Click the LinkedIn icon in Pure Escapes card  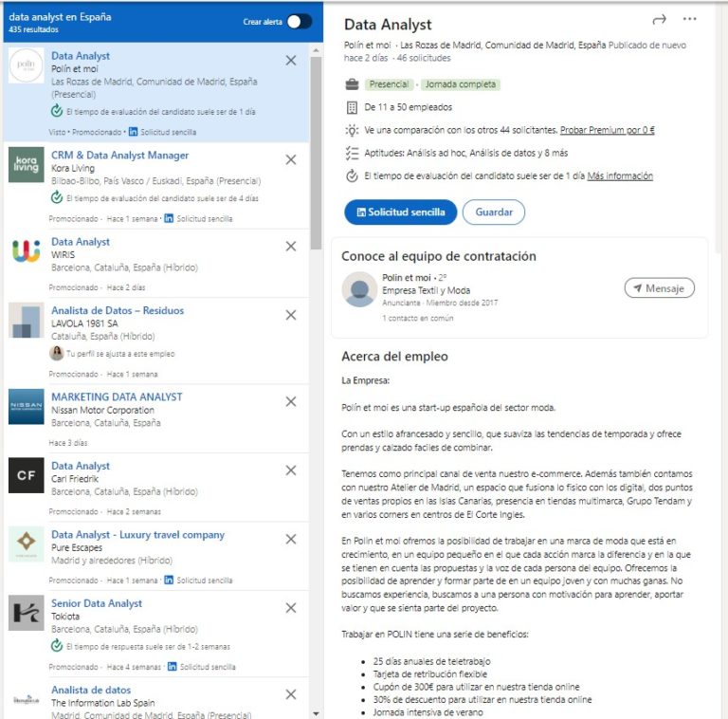169,580
